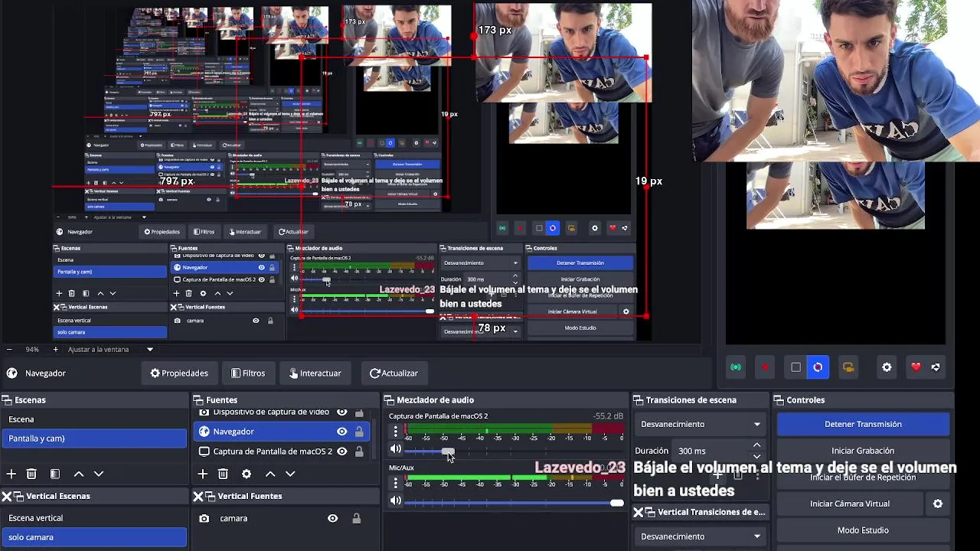Image resolution: width=980 pixels, height=551 pixels.
Task: Open Filtros for selected source
Action: pyautogui.click(x=248, y=373)
